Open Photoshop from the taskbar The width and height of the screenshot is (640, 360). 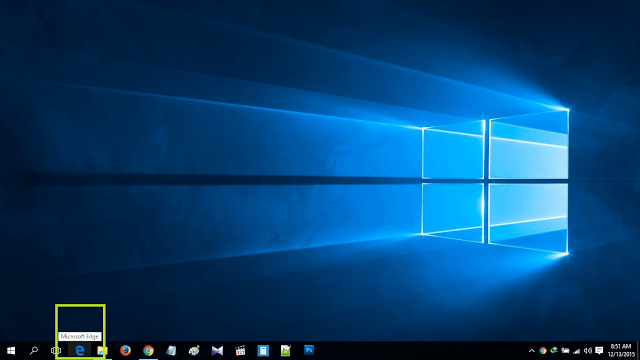309,350
